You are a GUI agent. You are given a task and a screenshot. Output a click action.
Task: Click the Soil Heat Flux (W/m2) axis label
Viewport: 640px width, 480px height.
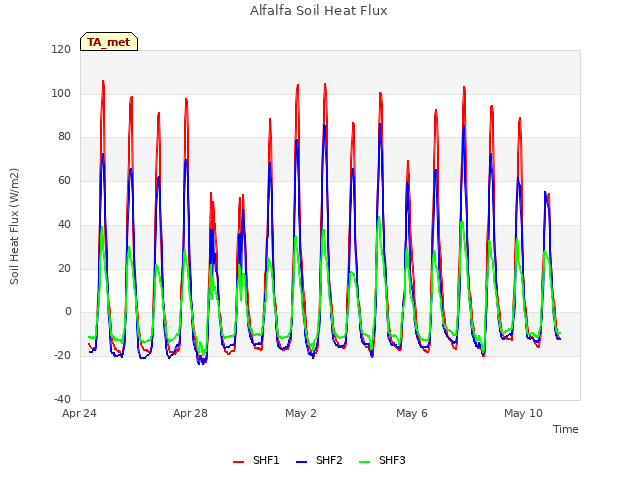click(x=14, y=226)
